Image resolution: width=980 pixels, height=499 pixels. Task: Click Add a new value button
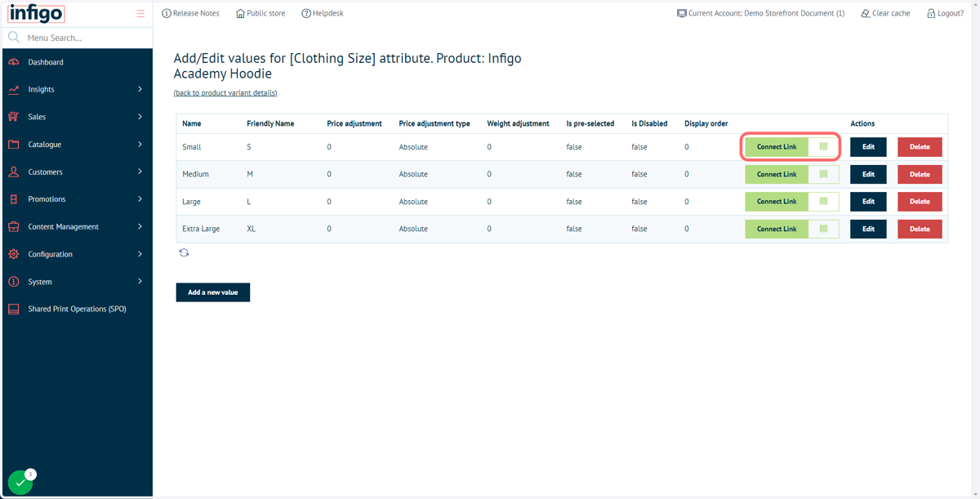[x=213, y=292]
